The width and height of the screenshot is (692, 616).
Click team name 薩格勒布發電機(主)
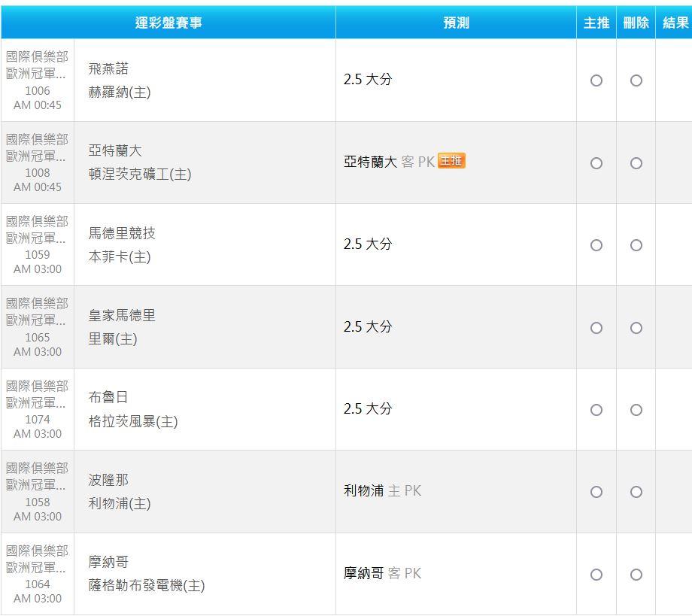click(x=147, y=586)
